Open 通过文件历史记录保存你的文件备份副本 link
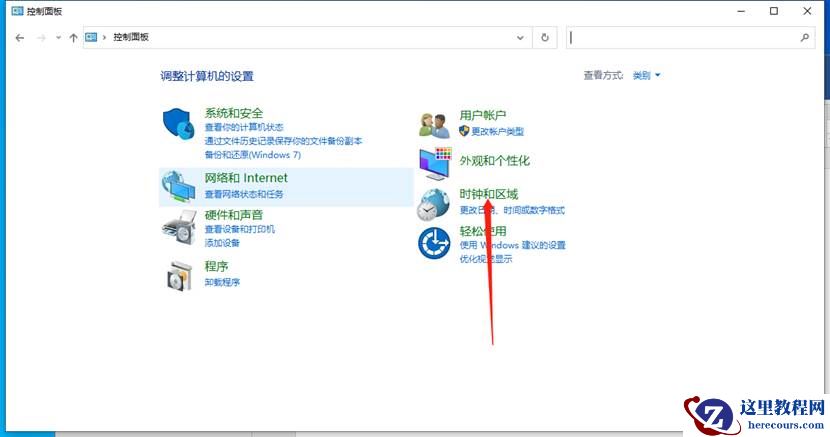Viewport: 830px width, 437px height. (x=283, y=141)
